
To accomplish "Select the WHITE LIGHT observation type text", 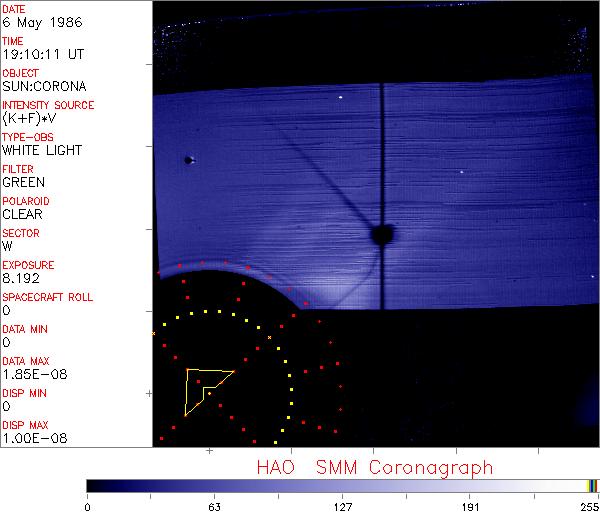I will tap(41, 150).
